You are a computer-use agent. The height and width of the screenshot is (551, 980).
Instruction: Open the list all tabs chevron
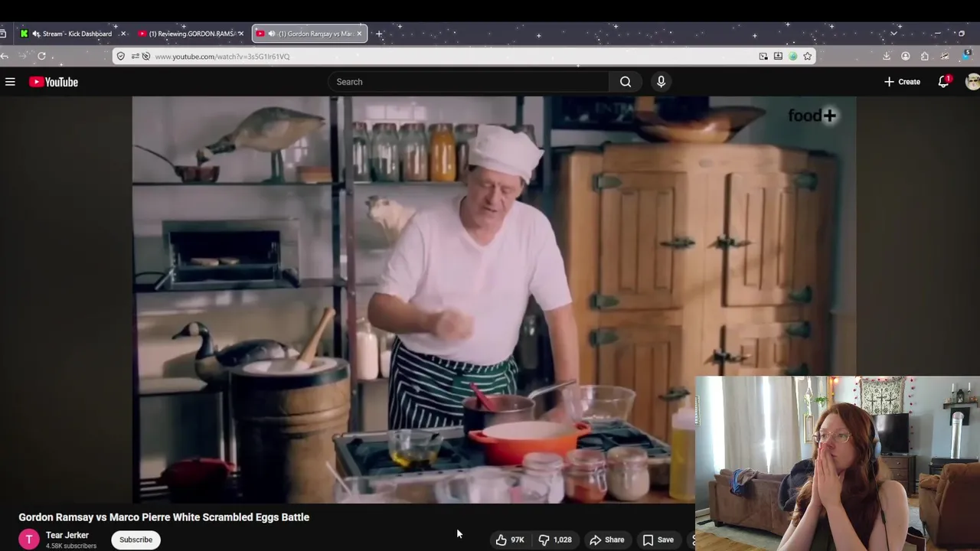(893, 34)
